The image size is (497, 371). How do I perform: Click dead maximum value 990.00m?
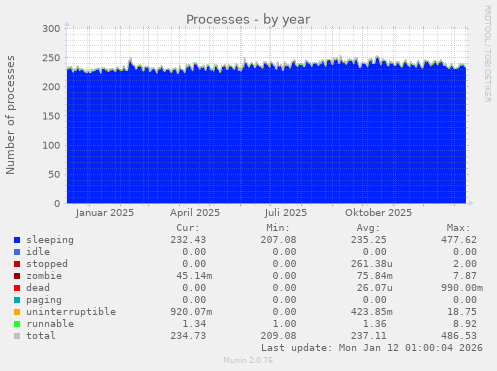click(462, 288)
